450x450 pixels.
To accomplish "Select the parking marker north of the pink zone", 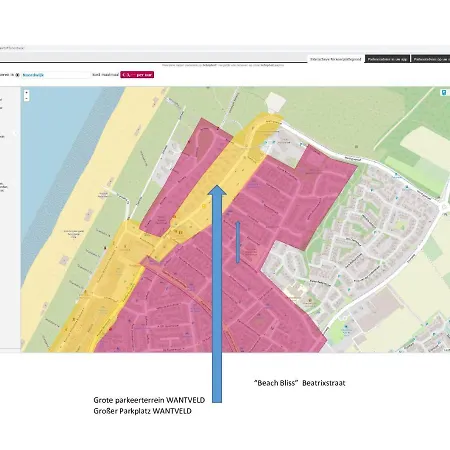I will click(x=301, y=144).
